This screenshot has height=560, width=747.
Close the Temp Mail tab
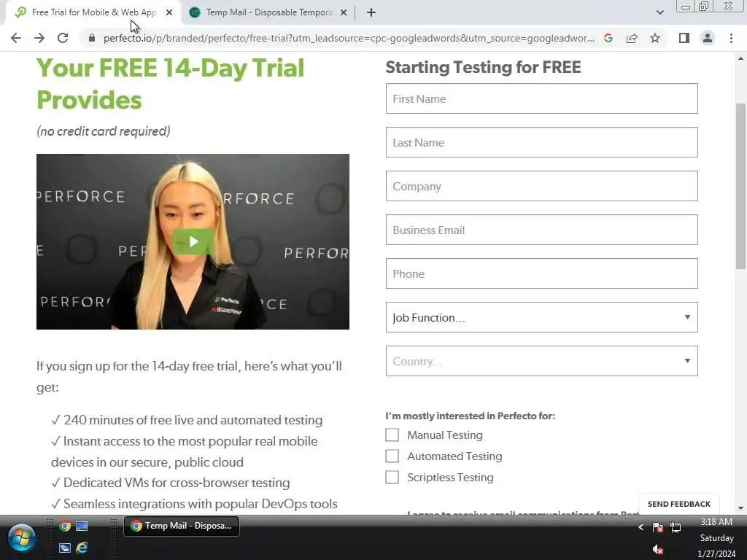344,13
